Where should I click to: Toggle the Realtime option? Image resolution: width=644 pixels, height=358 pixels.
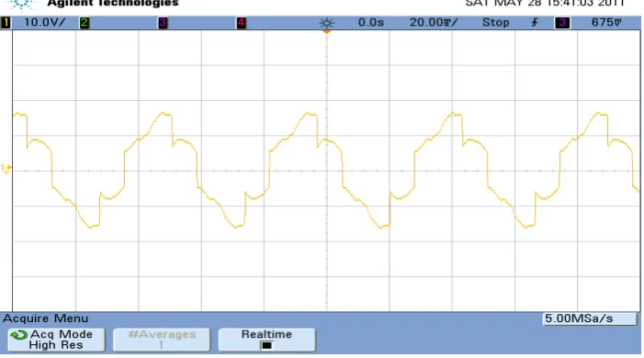pyautogui.click(x=267, y=340)
